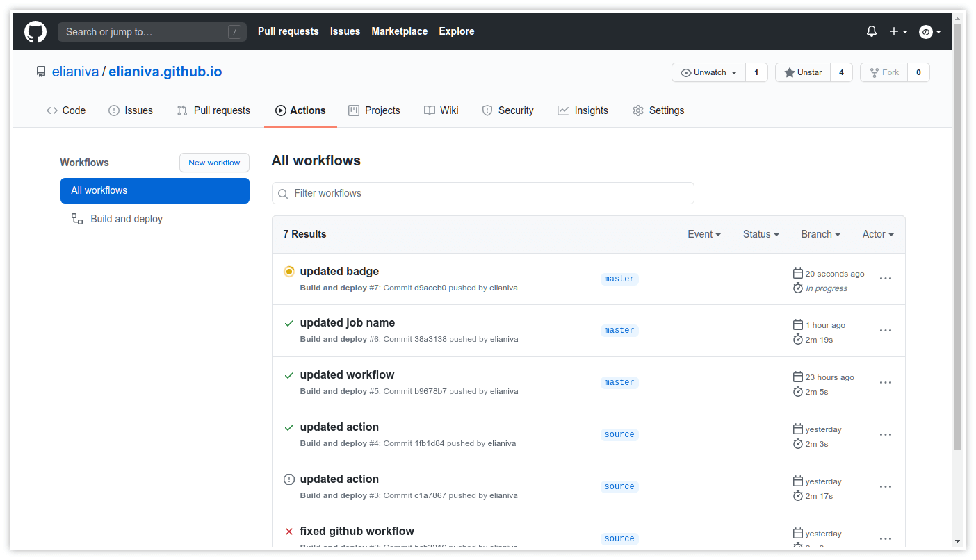
Task: Open the Actor filter dropdown
Action: coord(877,234)
